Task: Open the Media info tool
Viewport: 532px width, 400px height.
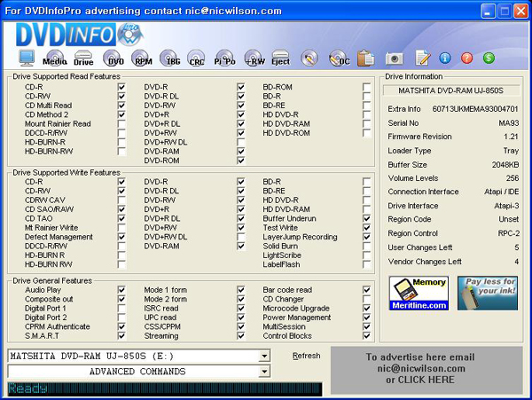Action: tap(55, 58)
